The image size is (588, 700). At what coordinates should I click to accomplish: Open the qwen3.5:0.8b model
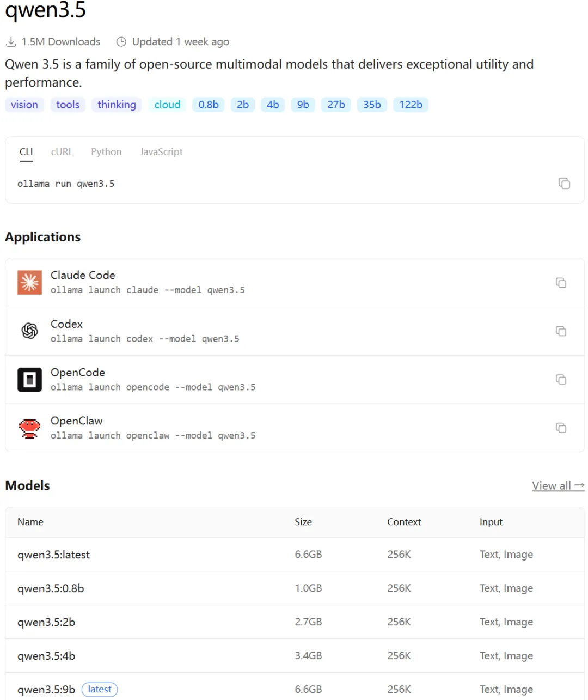click(x=51, y=589)
